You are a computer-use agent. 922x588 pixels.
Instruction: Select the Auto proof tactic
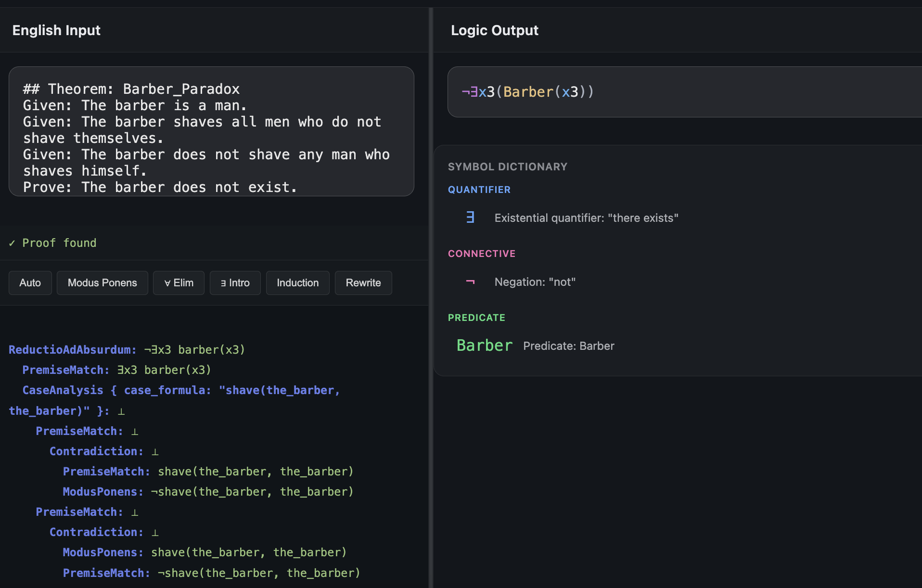(30, 283)
